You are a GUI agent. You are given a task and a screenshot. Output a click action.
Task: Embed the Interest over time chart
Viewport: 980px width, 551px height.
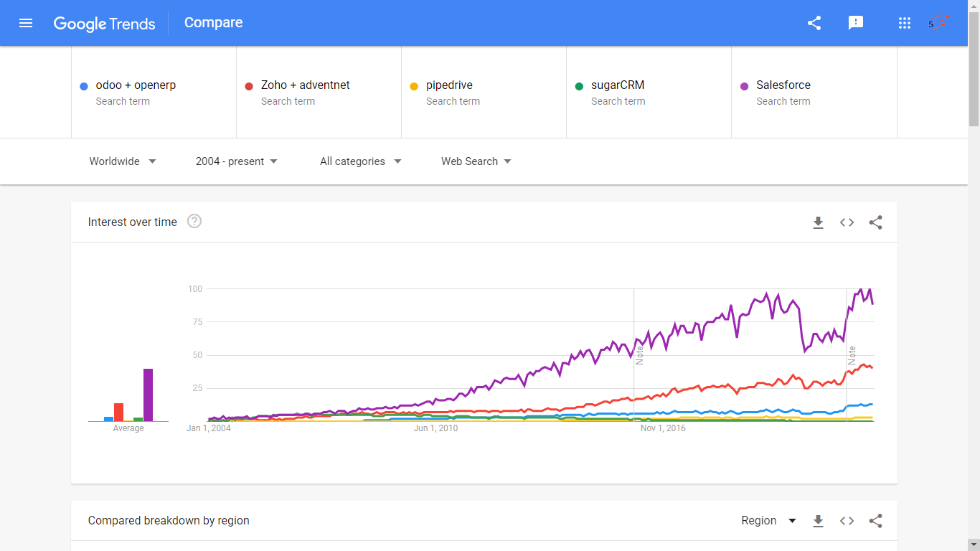pyautogui.click(x=847, y=222)
